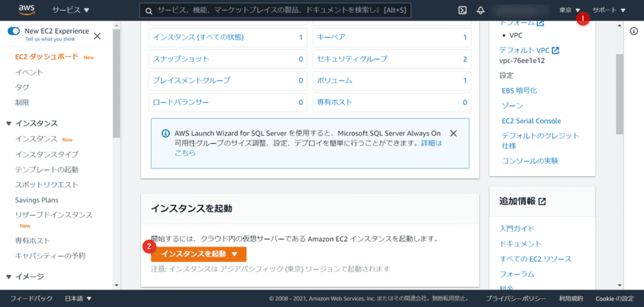Image resolution: width=644 pixels, height=307 pixels.
Task: Close the New EC2 Experience banner
Action: point(97,36)
